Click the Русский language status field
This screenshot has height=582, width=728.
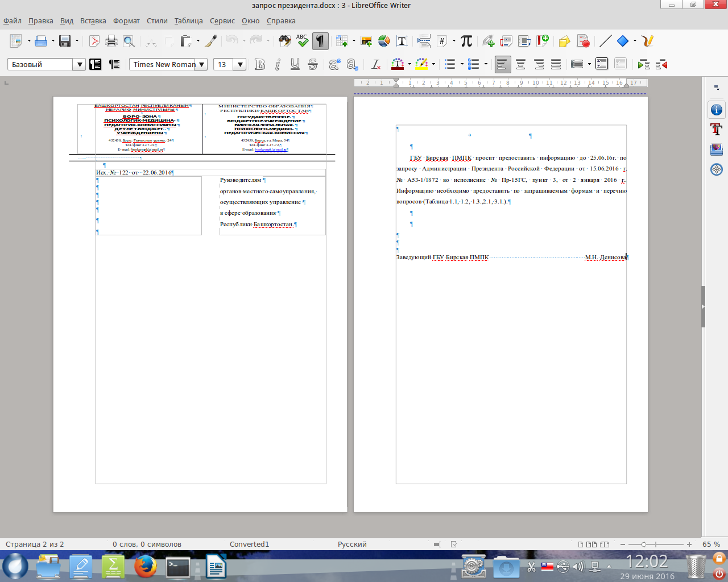(x=352, y=544)
